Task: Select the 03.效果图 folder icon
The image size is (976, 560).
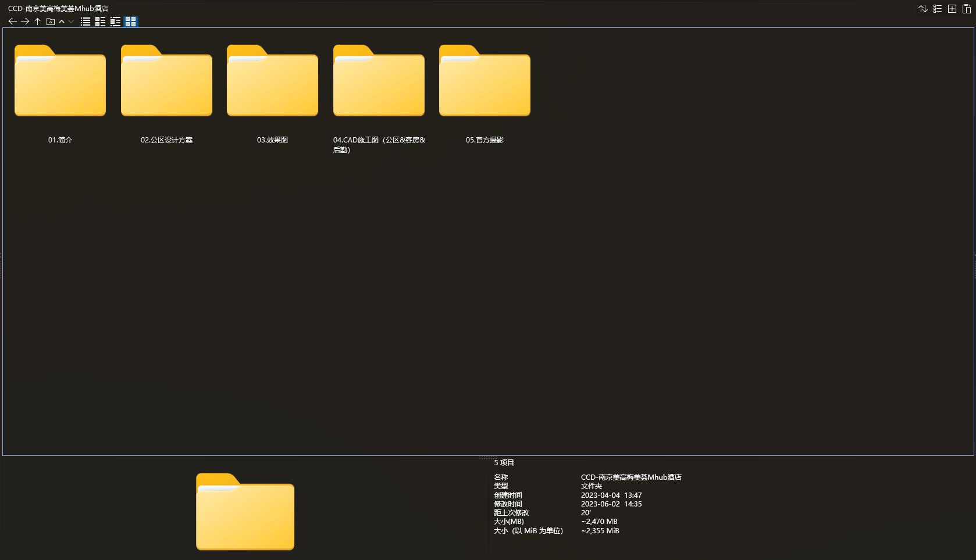Action: click(x=272, y=80)
